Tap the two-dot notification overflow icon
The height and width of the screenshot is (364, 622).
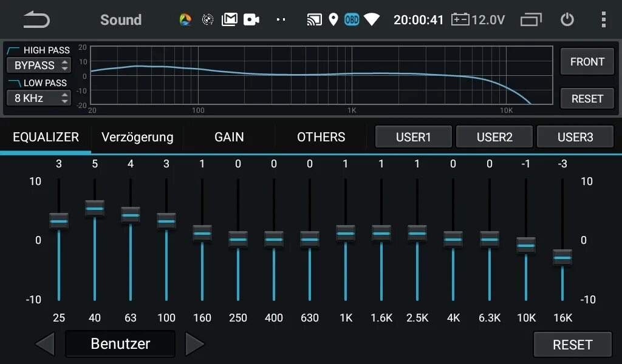tap(281, 19)
